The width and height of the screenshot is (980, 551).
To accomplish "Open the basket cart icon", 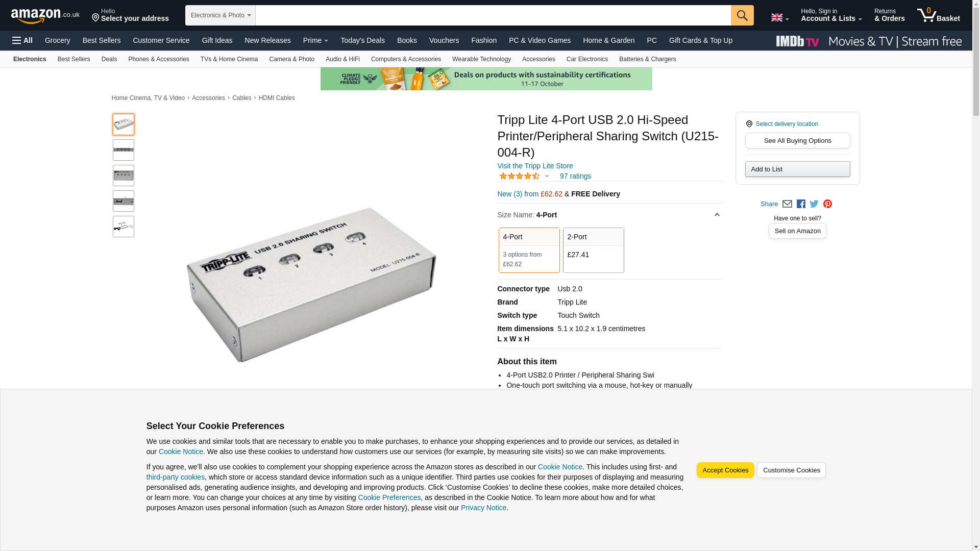I will [938, 15].
